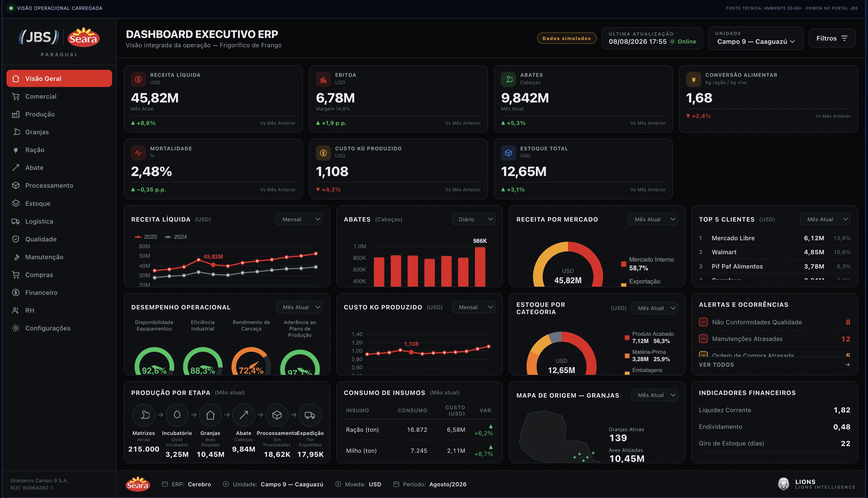Click the Mortalidade pulse icon
868x498 pixels.
coord(138,153)
